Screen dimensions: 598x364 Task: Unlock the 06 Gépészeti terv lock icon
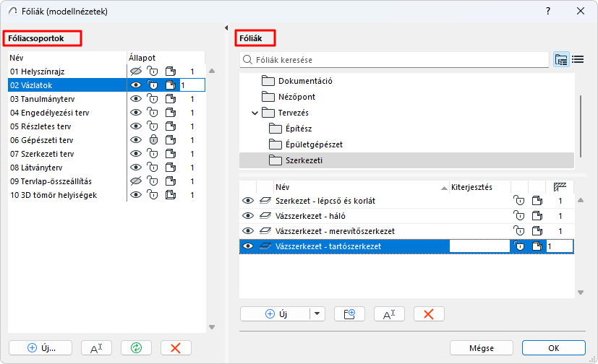coord(153,140)
